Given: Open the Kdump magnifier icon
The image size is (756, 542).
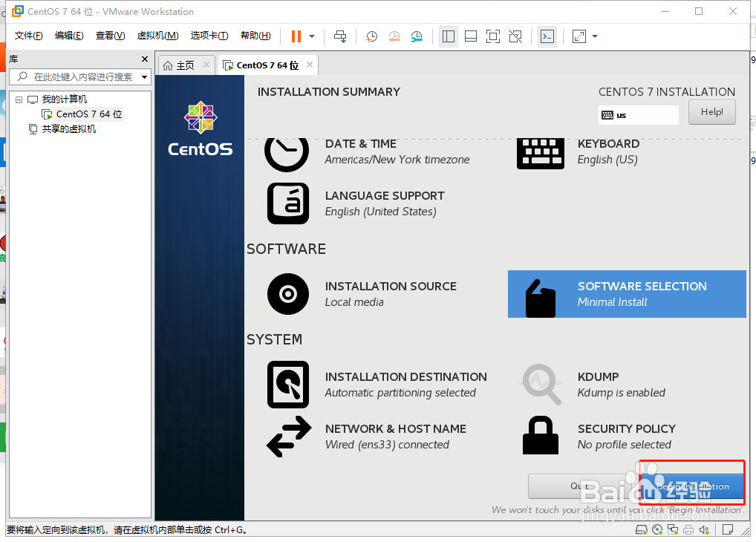Looking at the screenshot, I should coord(541,385).
